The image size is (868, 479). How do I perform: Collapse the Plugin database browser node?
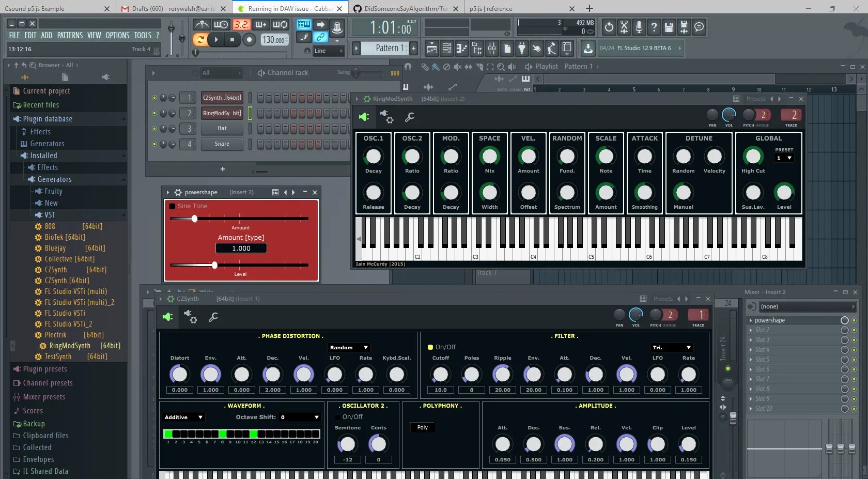[x=123, y=119]
